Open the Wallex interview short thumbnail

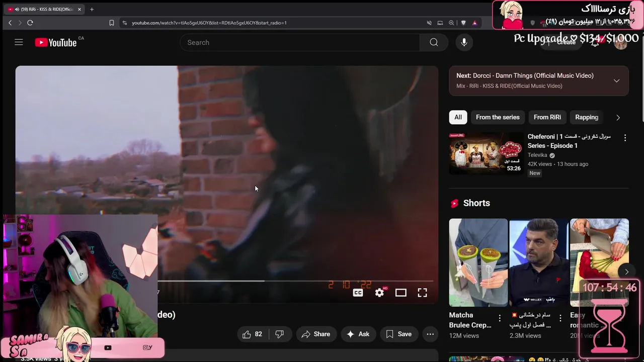click(539, 262)
